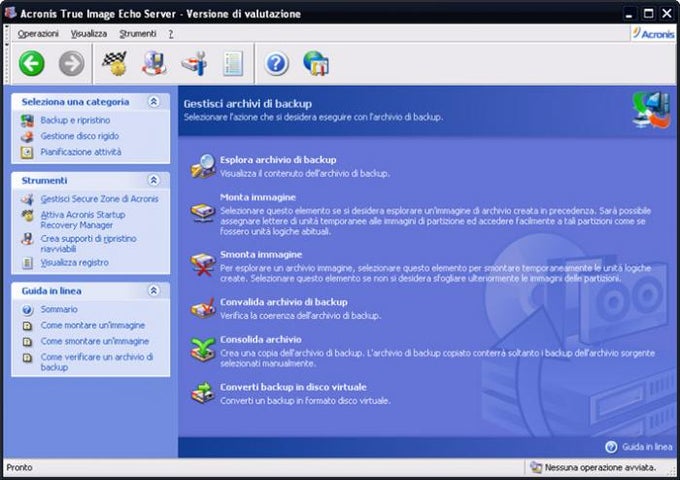
Task: Click the Acronis app icon in the title bar
Action: pos(10,13)
